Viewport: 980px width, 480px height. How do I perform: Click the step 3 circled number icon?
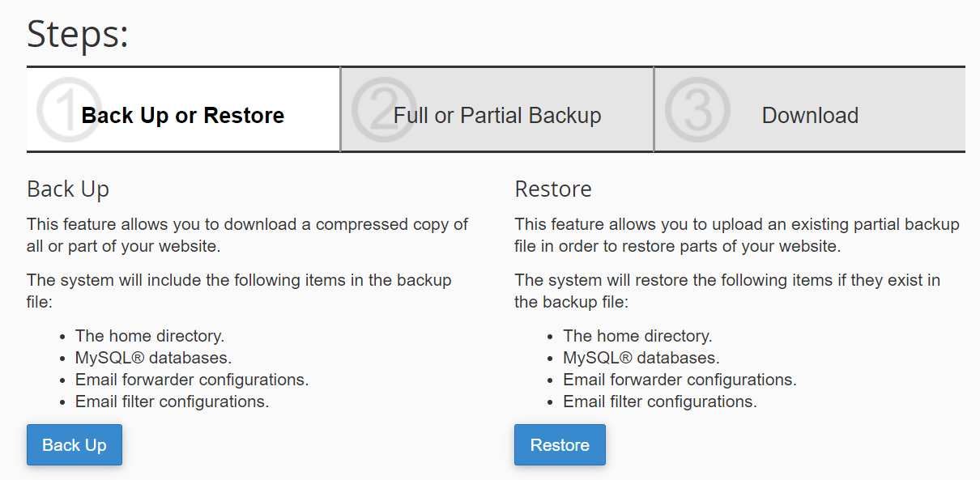tap(697, 110)
